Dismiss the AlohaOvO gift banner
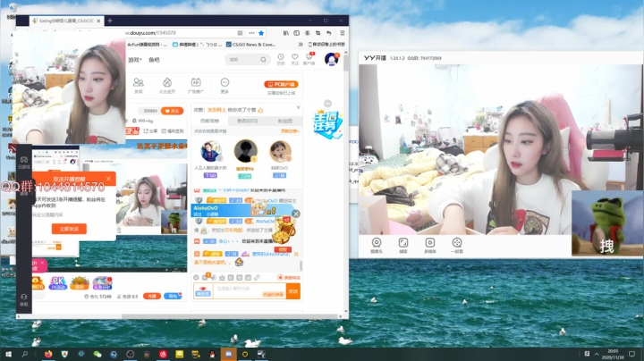The height and width of the screenshot is (361, 644). click(296, 214)
